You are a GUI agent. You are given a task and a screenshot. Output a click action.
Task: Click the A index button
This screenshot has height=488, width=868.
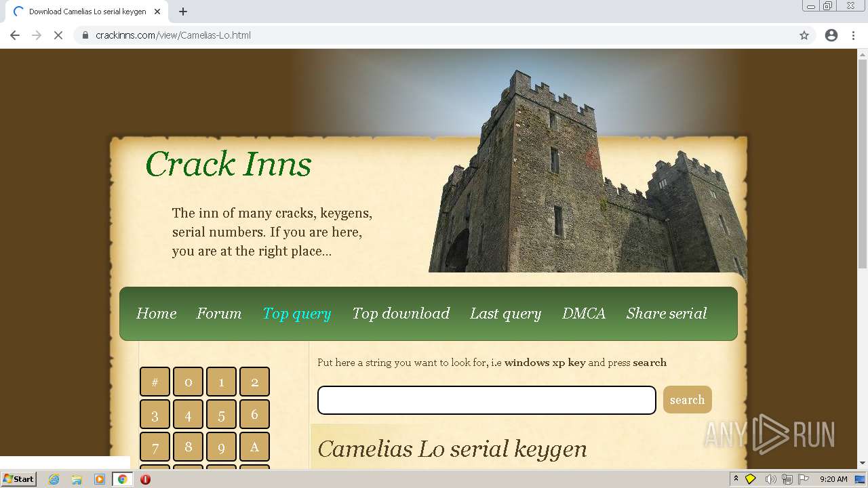click(254, 447)
